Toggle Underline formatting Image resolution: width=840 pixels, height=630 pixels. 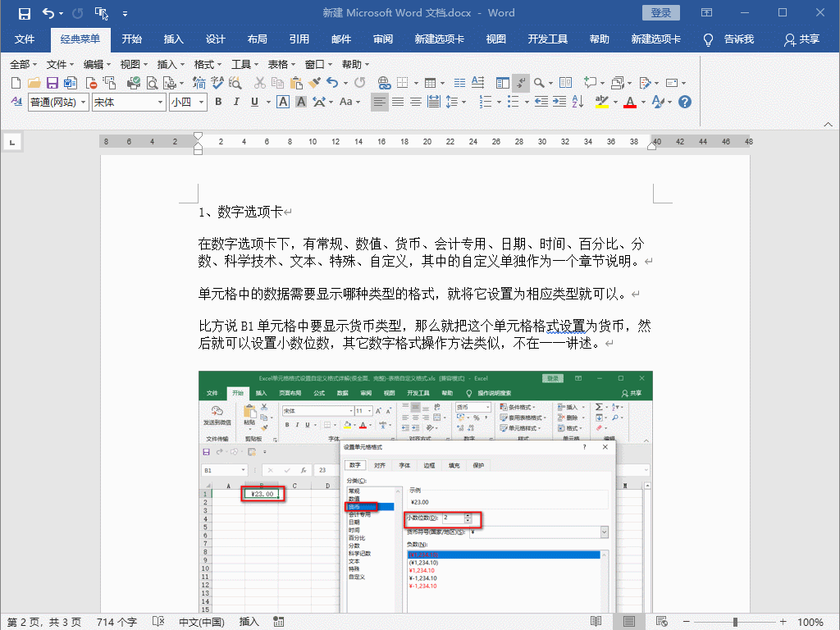click(x=254, y=102)
